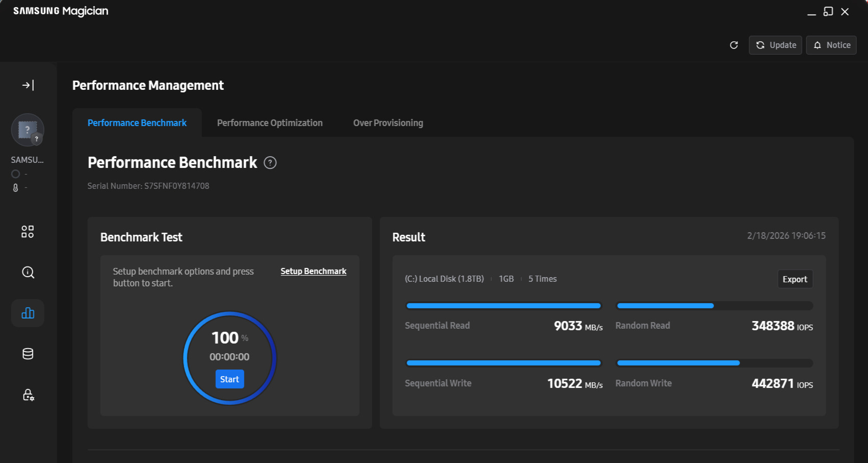Image resolution: width=868 pixels, height=463 pixels.
Task: Open the drive diagnostic scan icon
Action: click(28, 273)
